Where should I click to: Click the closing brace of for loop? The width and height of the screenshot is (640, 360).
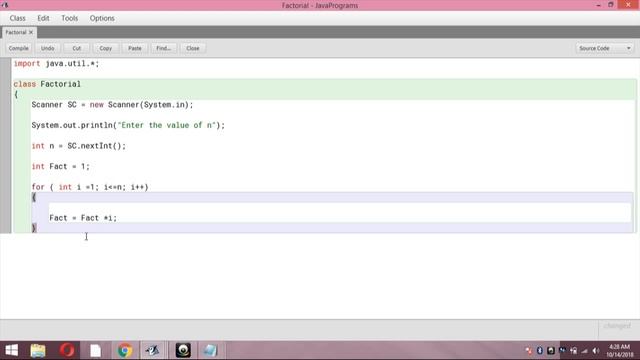coord(34,228)
